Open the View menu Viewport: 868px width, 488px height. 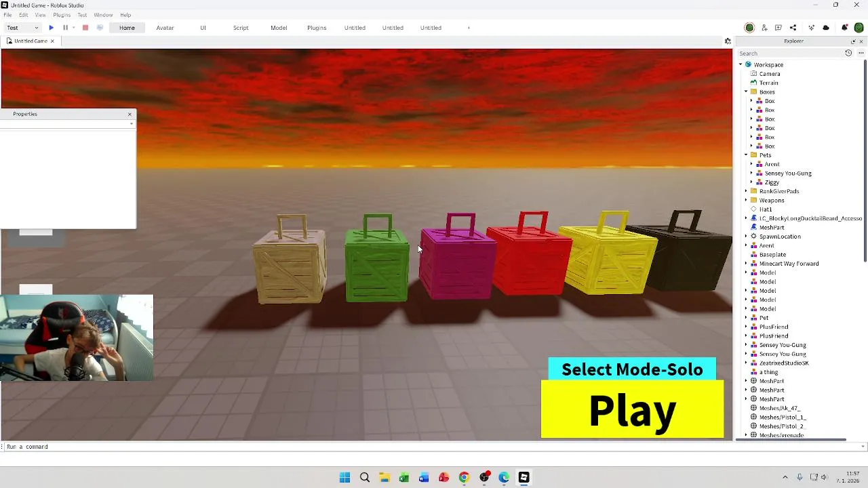point(41,15)
